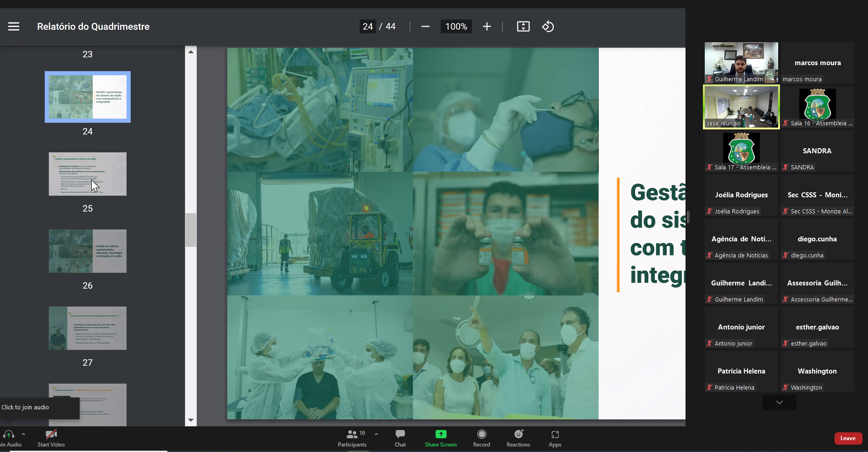Select page 25 thumbnail
Screen dimensions: 868x452
point(88,174)
